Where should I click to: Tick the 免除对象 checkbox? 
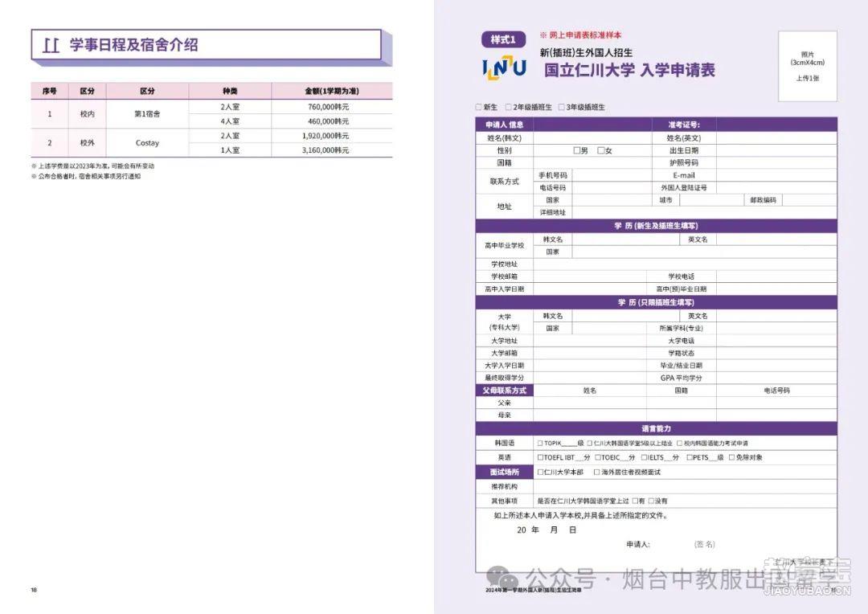point(732,457)
